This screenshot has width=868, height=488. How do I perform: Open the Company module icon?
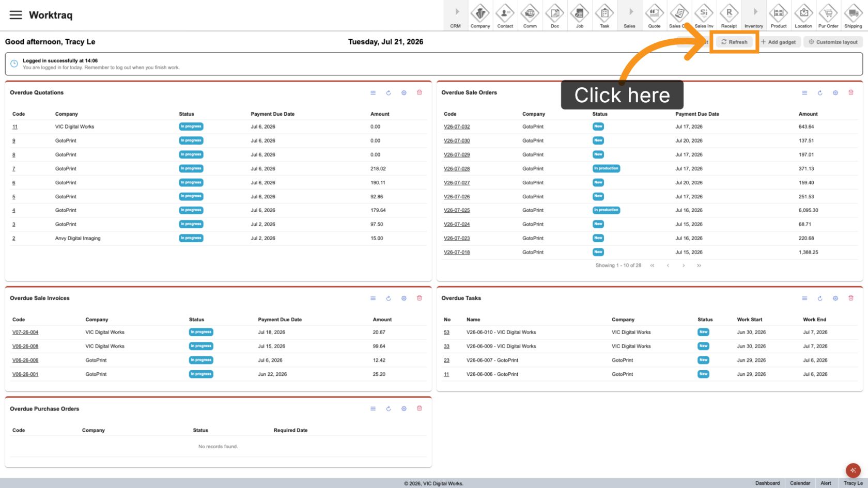[x=480, y=16]
